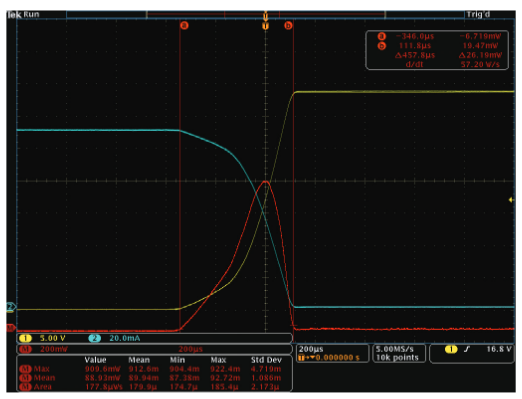
Task: Click cursor b value 19.47mW
Action: 480,46
